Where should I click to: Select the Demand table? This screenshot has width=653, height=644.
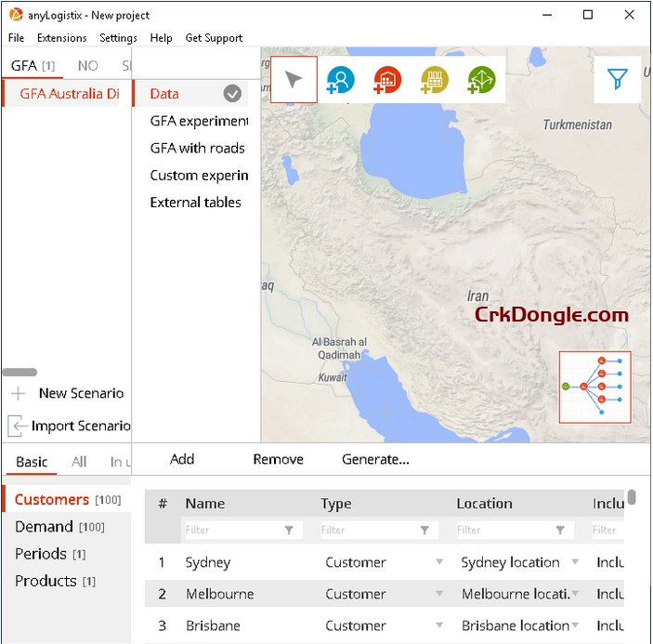click(x=44, y=527)
